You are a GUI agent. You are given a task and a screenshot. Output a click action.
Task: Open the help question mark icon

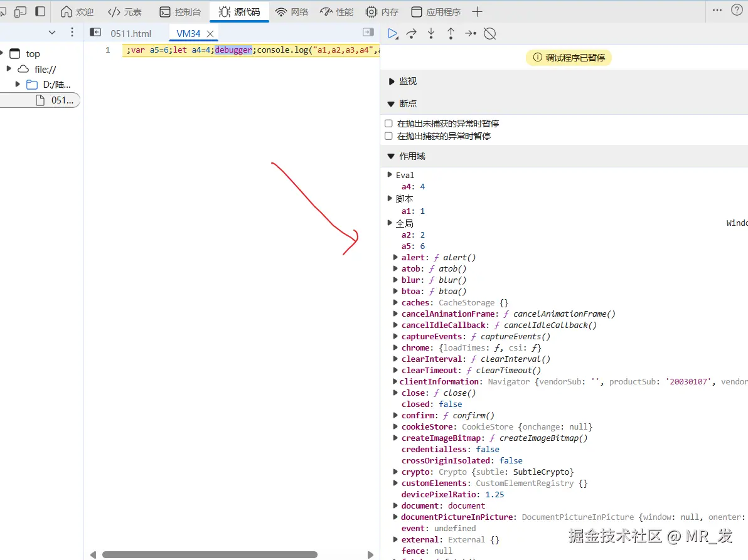click(x=737, y=10)
